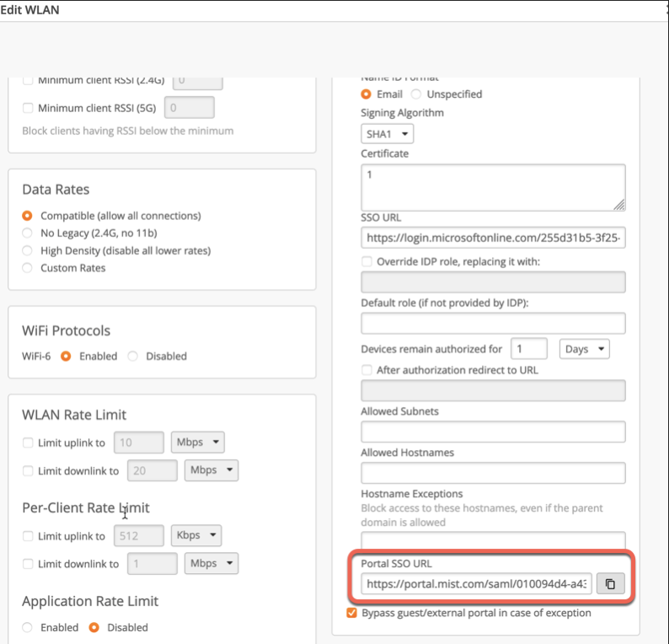669x644 pixels.
Task: Disable WiFi-6 protocol
Action: pyautogui.click(x=133, y=356)
